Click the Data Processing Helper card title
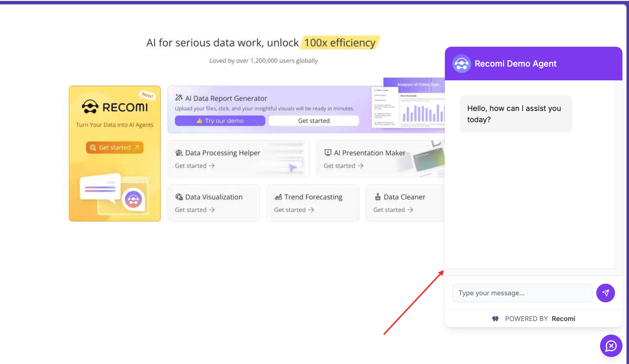Screen dimensions: 629x364 pyautogui.click(x=223, y=153)
